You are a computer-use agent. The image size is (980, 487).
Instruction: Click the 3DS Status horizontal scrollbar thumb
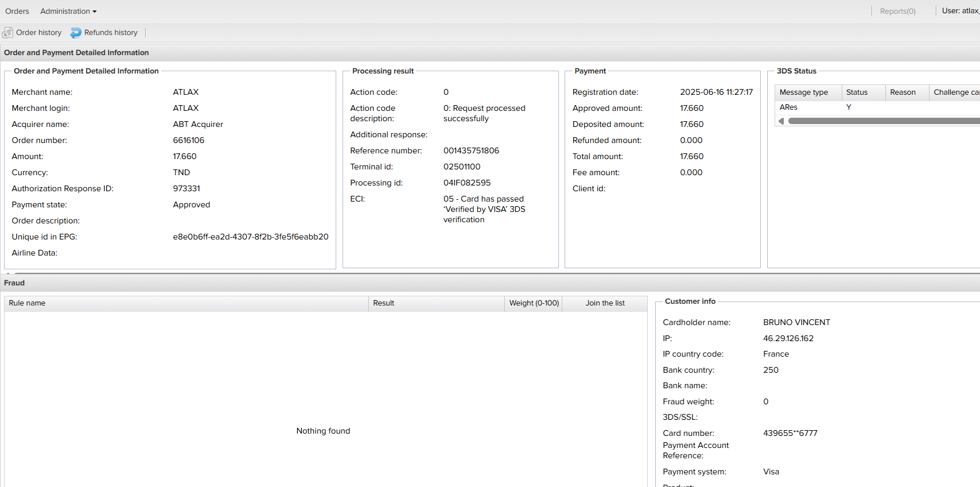(x=884, y=121)
